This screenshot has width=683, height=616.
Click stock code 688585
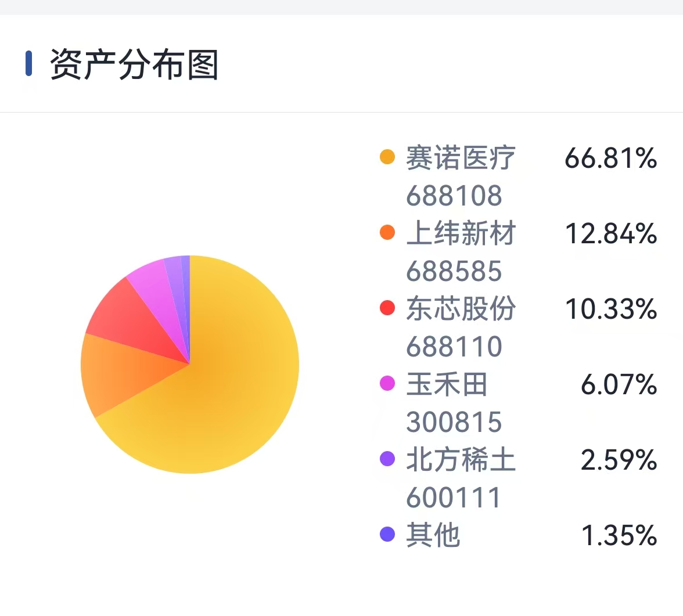coord(454,271)
